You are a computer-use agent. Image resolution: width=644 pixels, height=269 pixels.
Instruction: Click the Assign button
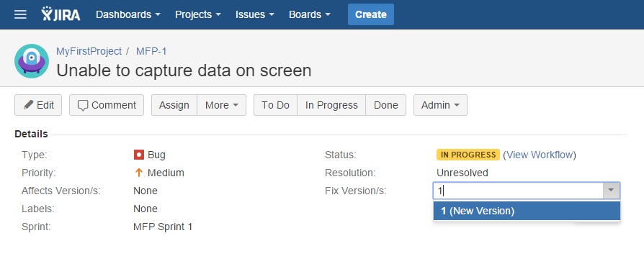[x=174, y=105]
